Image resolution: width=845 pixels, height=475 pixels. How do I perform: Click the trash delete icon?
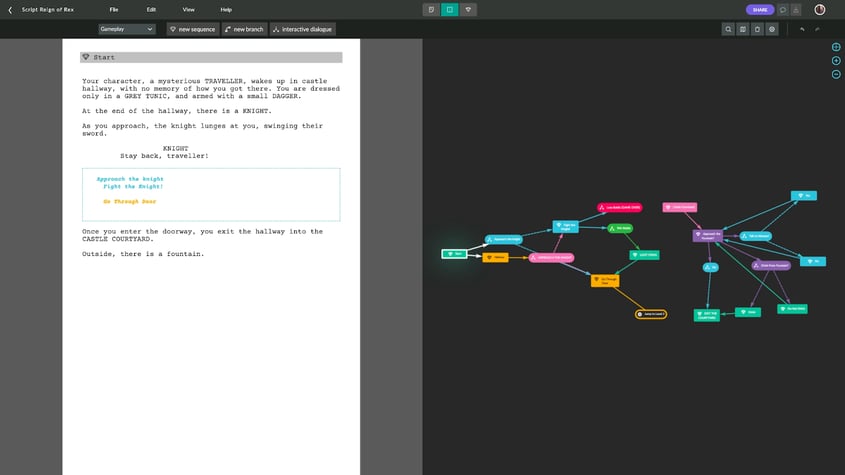(x=757, y=29)
